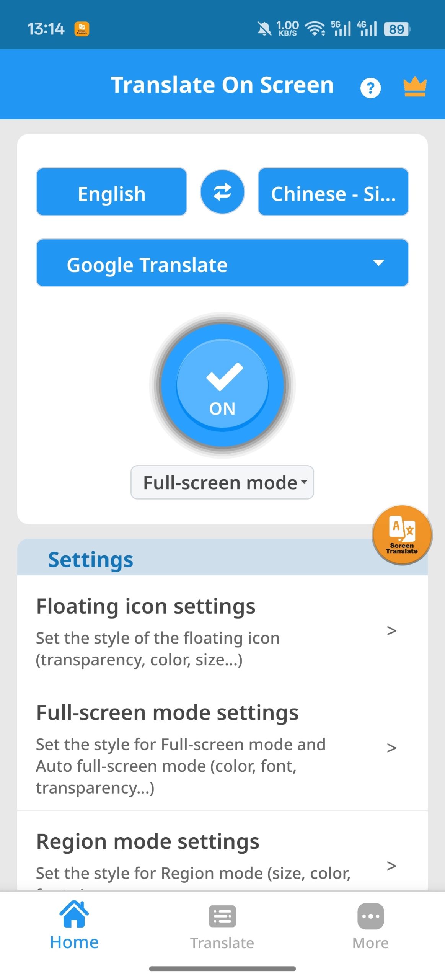Switch to the More tab label
The height and width of the screenshot is (980, 445).
click(x=370, y=943)
